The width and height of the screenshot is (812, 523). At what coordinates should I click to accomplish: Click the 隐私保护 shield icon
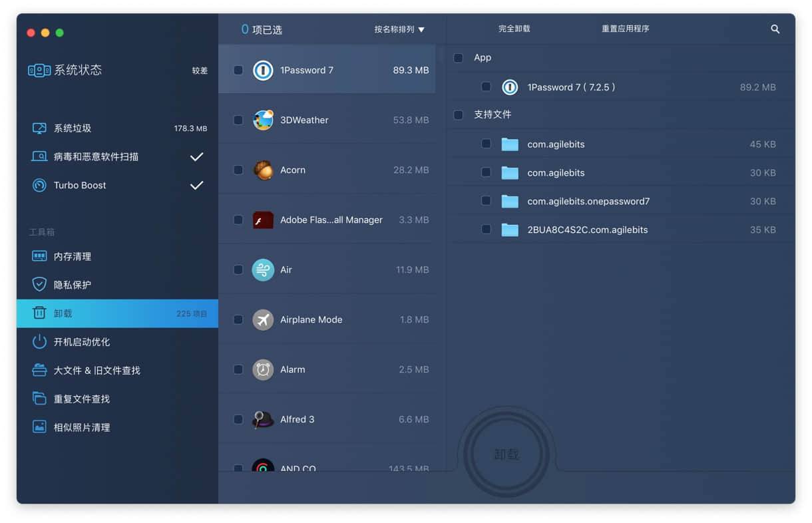39,285
